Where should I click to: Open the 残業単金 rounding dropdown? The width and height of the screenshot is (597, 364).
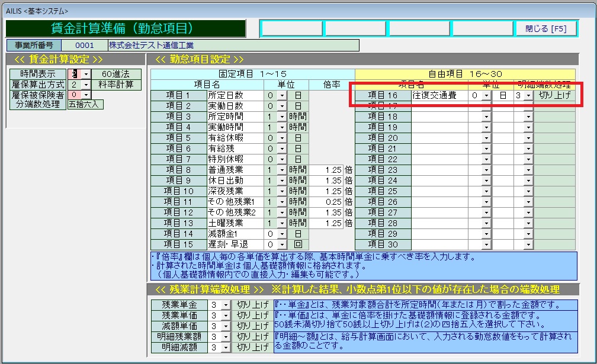tap(225, 305)
